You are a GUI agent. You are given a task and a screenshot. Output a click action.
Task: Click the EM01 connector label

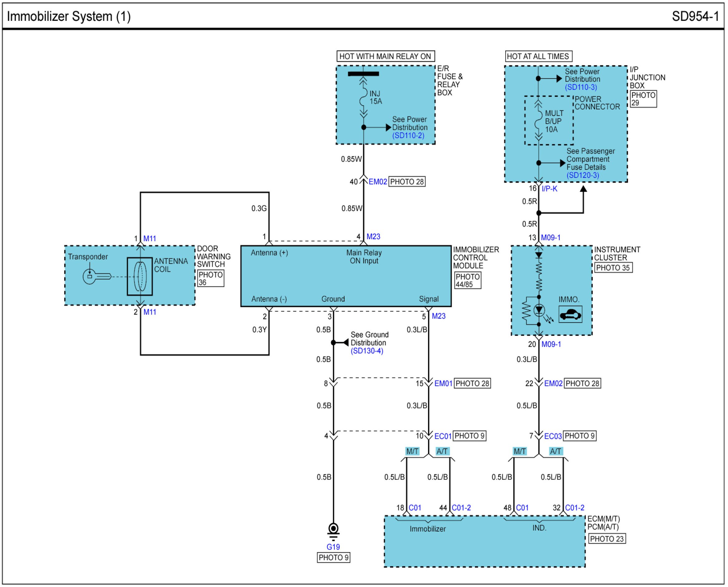tap(443, 384)
